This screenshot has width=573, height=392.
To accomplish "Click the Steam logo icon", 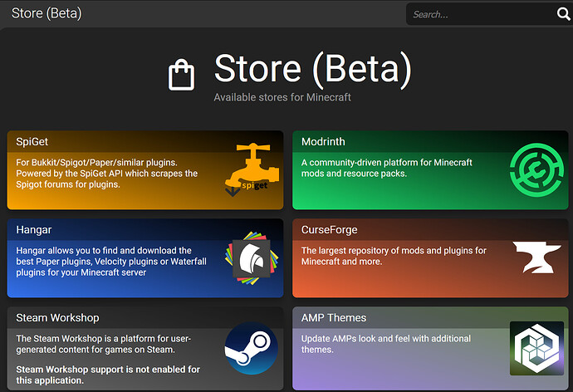I will [252, 348].
